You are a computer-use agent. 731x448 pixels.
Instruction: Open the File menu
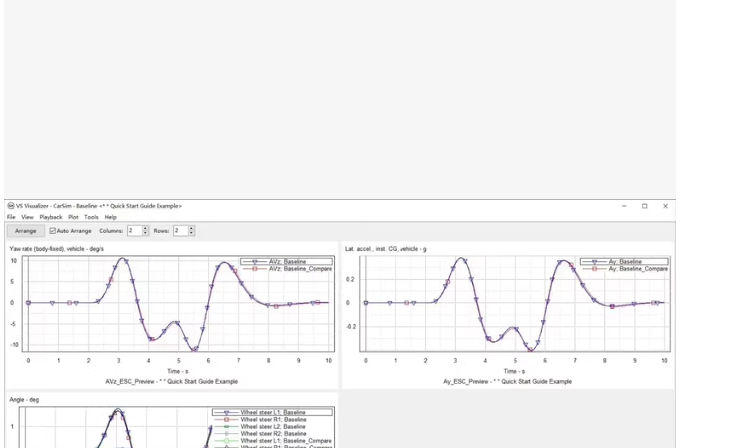[x=11, y=217]
